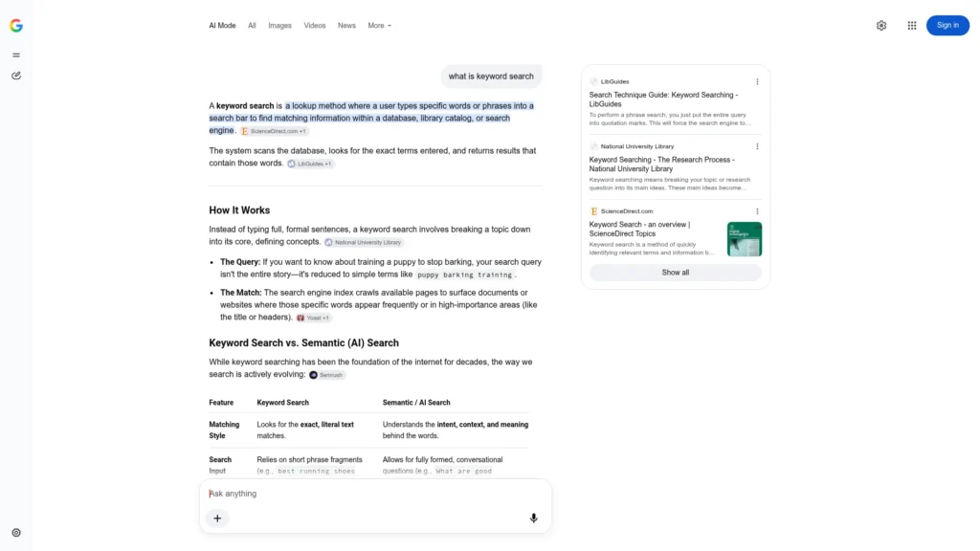980x551 pixels.
Task: Click the Sign in button
Action: pos(947,26)
